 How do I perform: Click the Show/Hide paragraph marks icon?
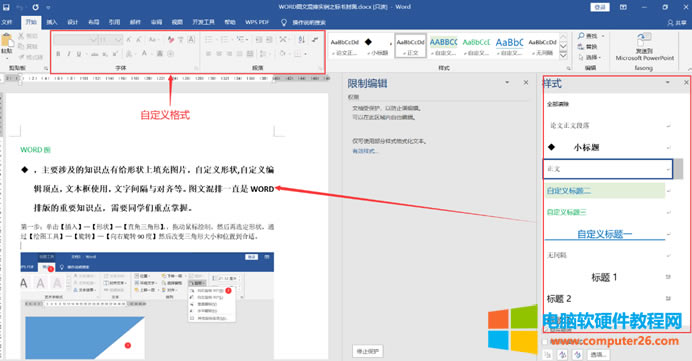point(315,40)
